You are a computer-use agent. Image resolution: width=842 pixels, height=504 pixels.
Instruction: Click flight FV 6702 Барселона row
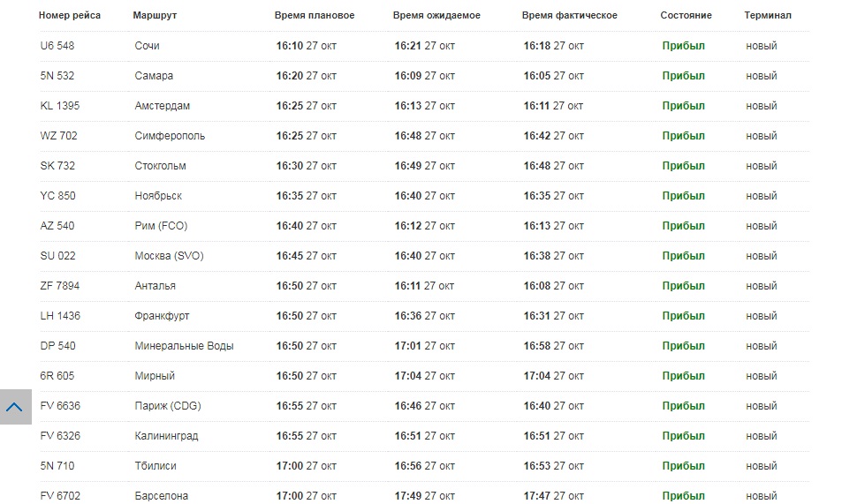tap(424, 493)
